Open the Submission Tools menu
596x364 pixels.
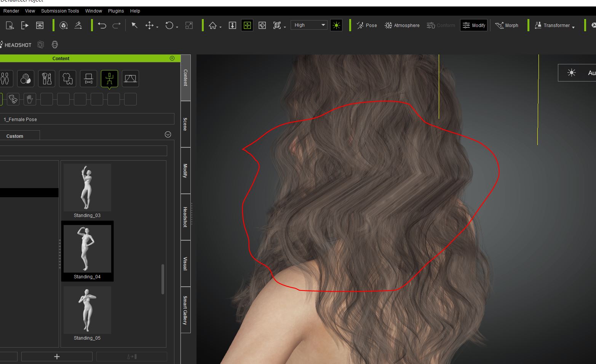coord(60,11)
